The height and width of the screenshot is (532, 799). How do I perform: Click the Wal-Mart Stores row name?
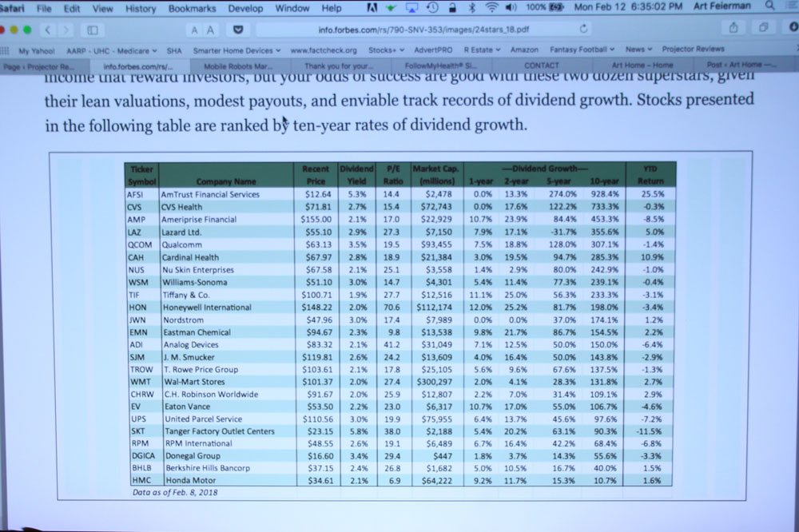tap(194, 382)
